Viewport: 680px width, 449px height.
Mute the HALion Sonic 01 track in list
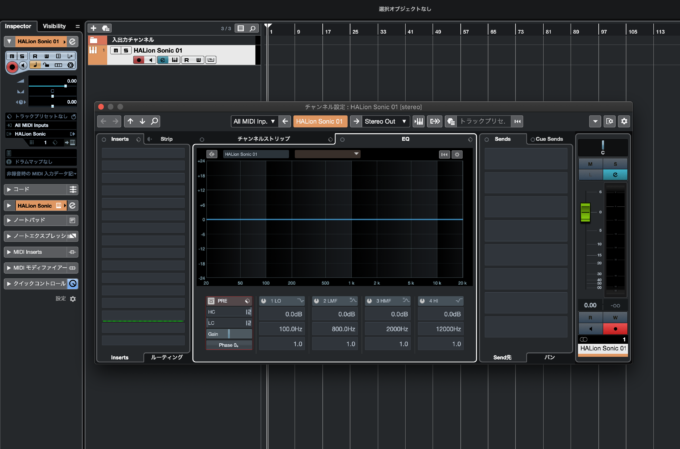[x=115, y=50]
